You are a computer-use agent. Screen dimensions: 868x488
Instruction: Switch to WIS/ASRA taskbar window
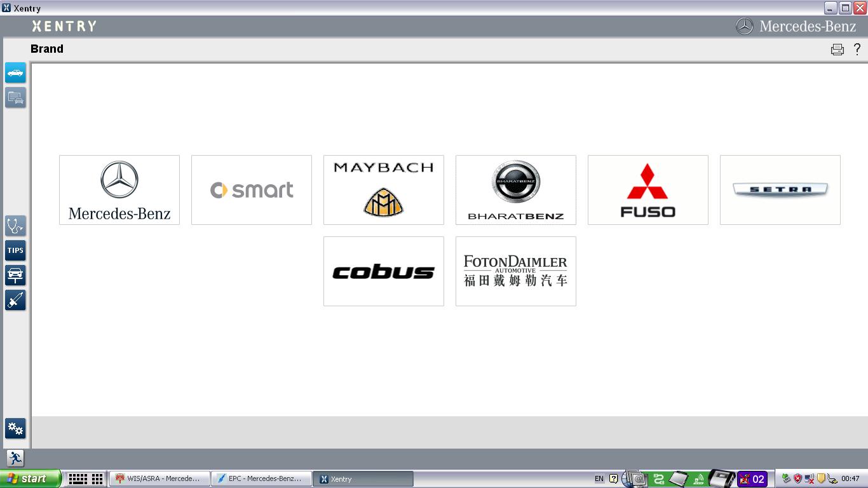point(159,478)
